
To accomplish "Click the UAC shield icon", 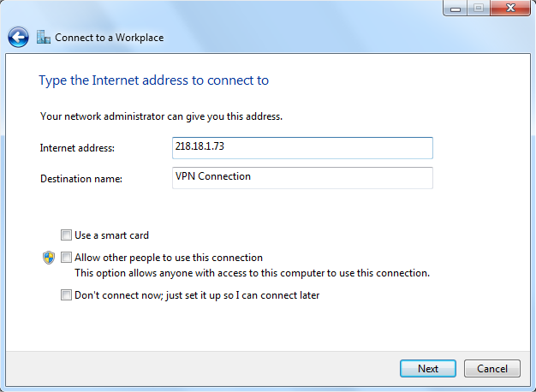I will [x=49, y=258].
